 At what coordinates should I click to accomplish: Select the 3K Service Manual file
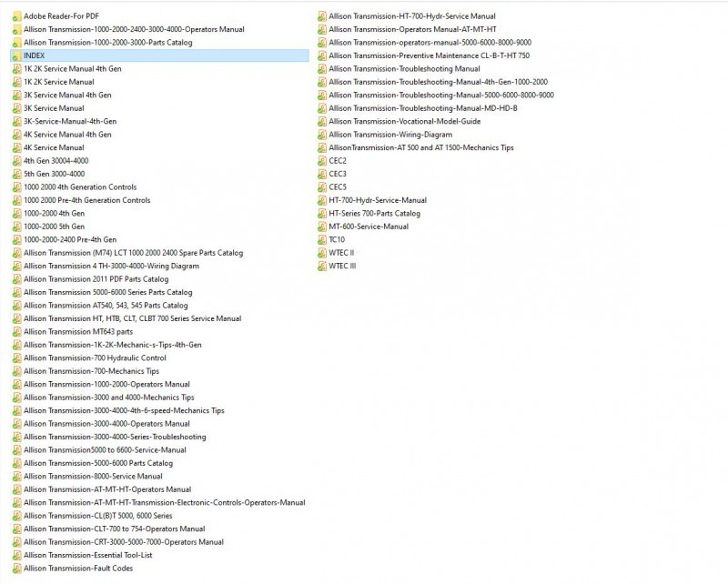pos(54,108)
